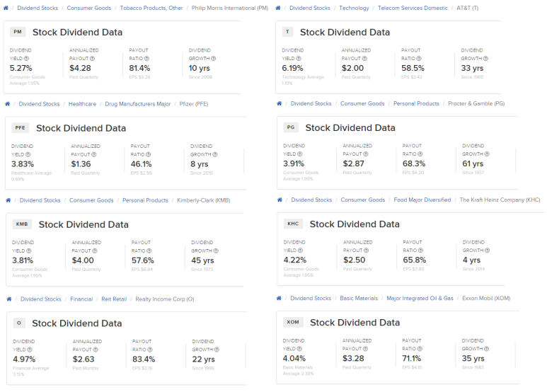The image size is (547, 392).
Task: Select the 35 yrs dividend growth value
Action: pyautogui.click(x=473, y=358)
